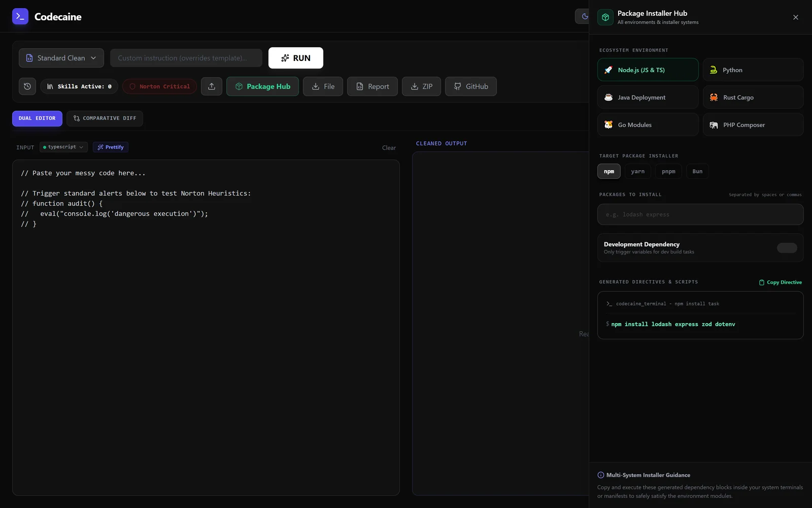The image size is (812, 508).
Task: Toggle the dark mode moon icon
Action: (x=585, y=16)
